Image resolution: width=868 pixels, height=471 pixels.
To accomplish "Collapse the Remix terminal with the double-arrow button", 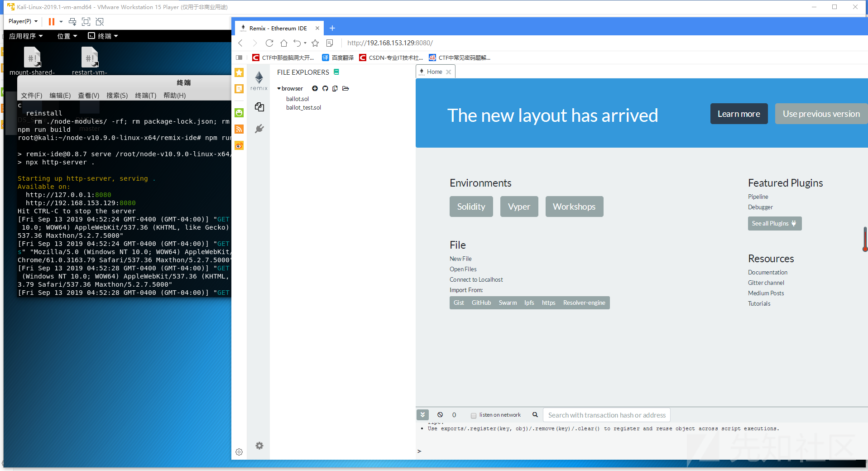I will click(422, 415).
